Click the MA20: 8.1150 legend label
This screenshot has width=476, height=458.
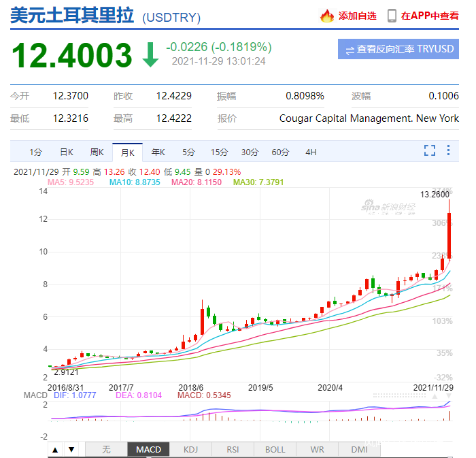point(197,182)
